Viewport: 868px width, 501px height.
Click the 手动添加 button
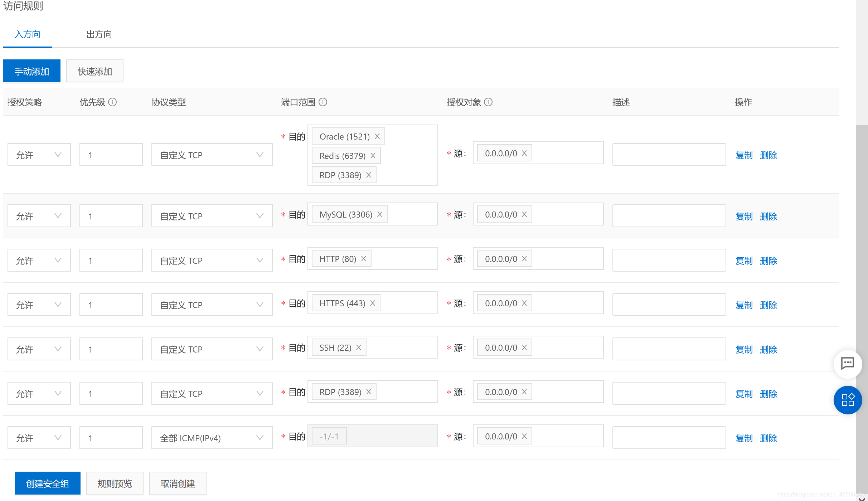(x=32, y=71)
